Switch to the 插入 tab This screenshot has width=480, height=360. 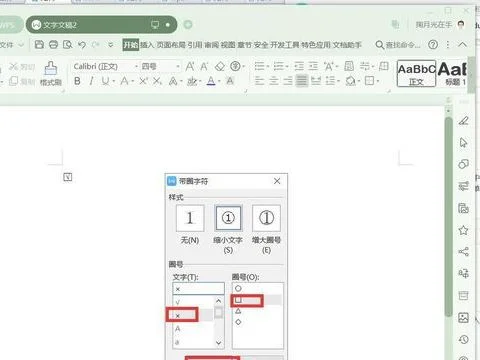147,45
